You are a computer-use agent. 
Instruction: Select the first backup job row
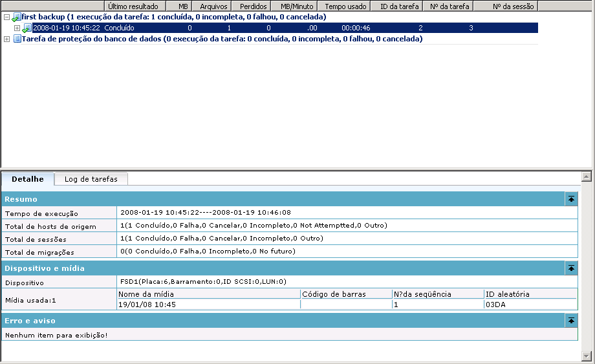[174, 17]
